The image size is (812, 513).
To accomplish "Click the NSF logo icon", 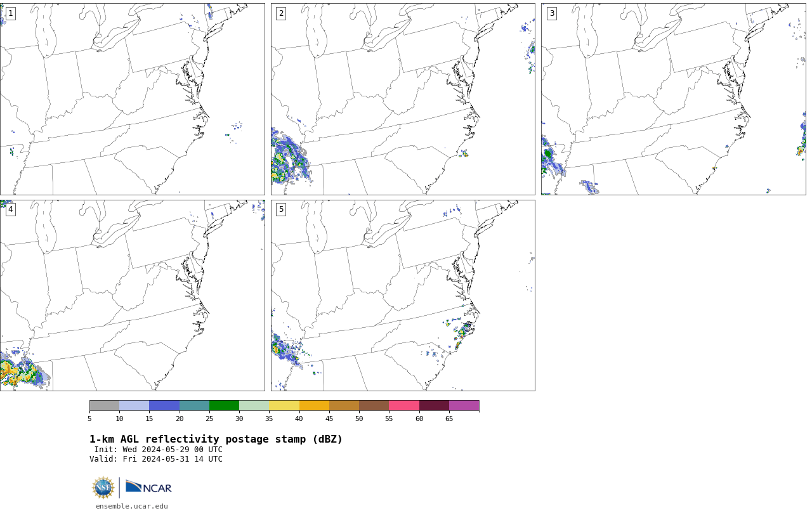I will click(x=103, y=488).
